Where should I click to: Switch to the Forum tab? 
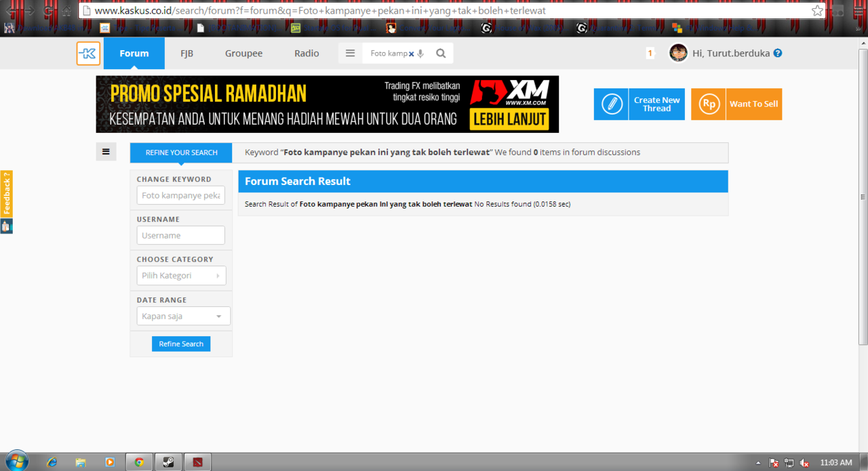tap(134, 54)
